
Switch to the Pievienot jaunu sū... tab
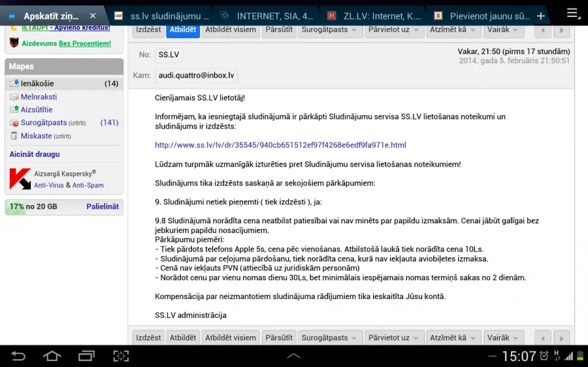(x=482, y=16)
